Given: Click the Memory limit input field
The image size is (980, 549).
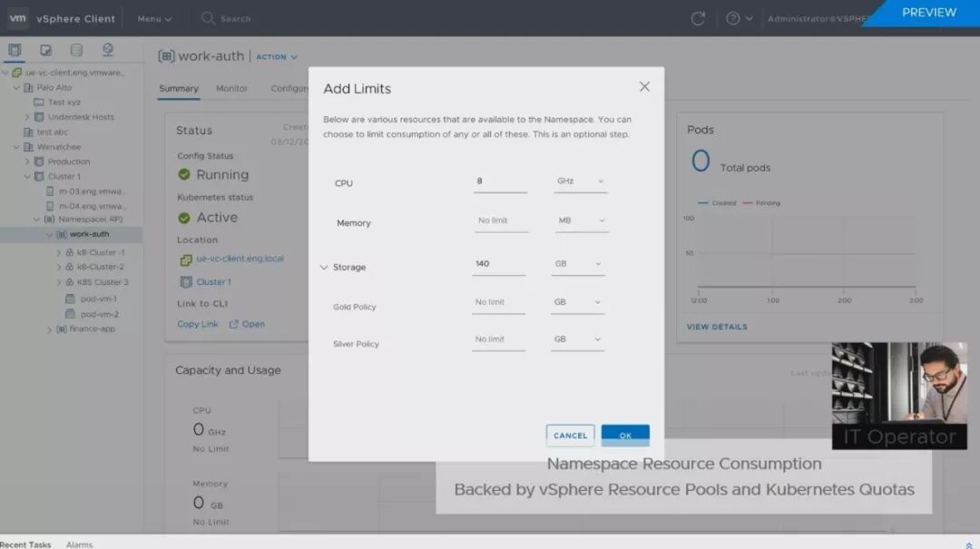Looking at the screenshot, I should pos(501,221).
